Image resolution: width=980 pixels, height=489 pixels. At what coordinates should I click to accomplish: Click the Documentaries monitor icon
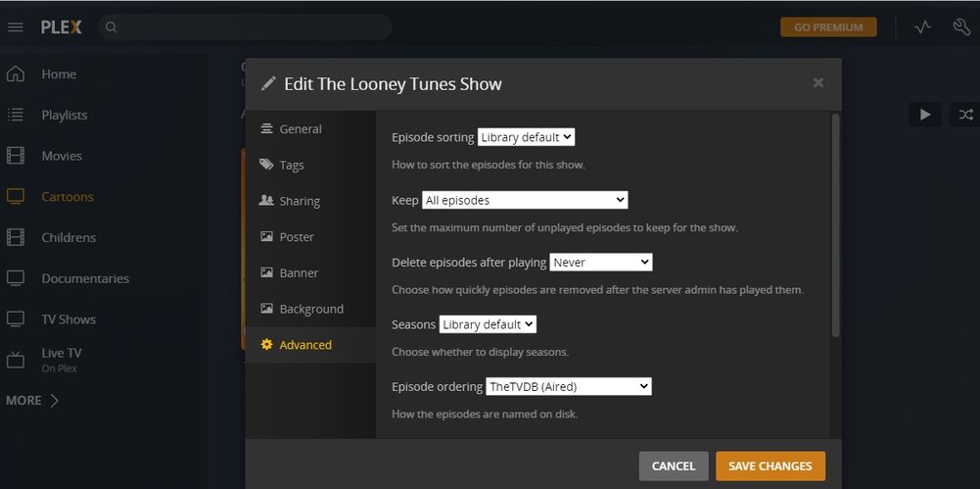[x=15, y=278]
